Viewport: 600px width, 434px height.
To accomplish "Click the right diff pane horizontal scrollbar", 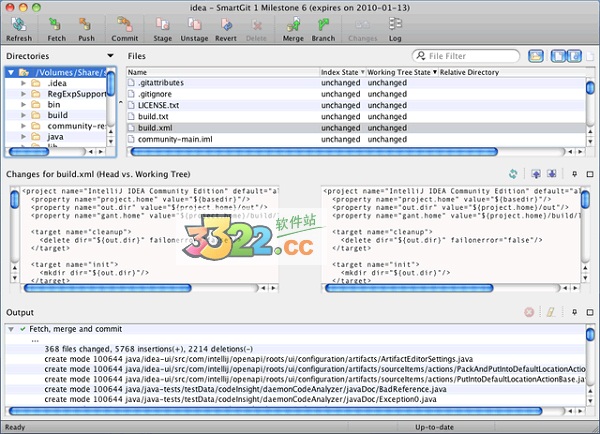I will tap(409, 288).
